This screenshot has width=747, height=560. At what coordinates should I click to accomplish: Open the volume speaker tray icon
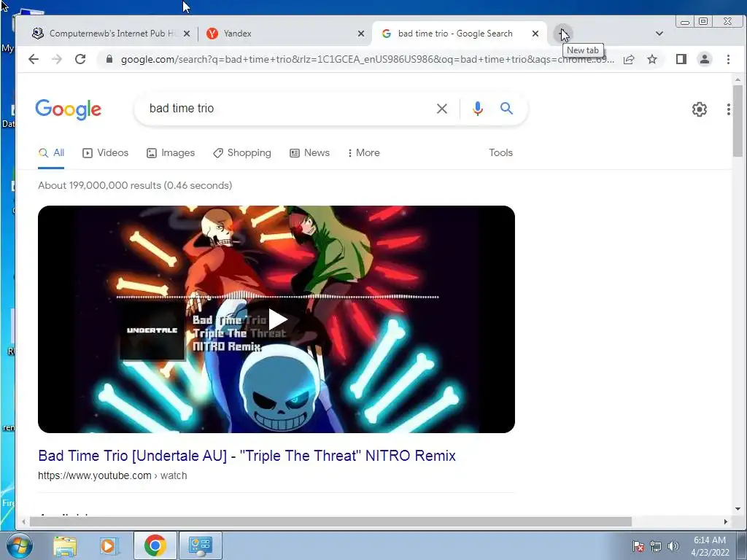coord(673,546)
